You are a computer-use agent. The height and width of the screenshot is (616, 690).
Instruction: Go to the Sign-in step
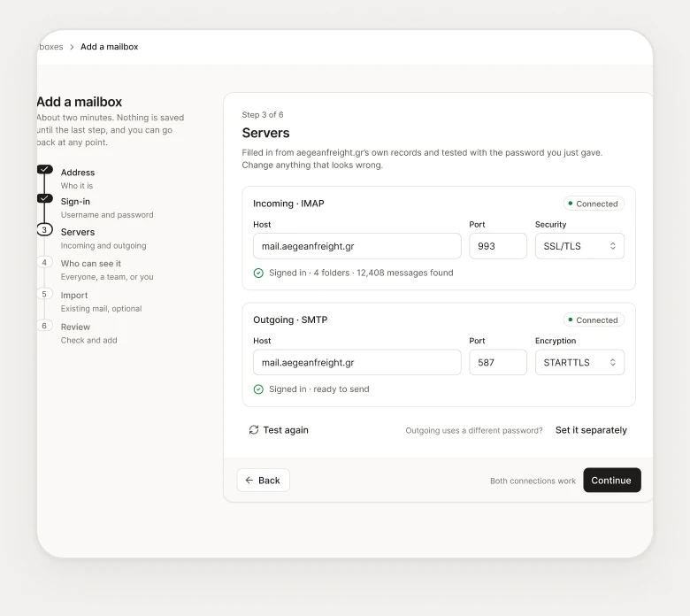coord(75,202)
